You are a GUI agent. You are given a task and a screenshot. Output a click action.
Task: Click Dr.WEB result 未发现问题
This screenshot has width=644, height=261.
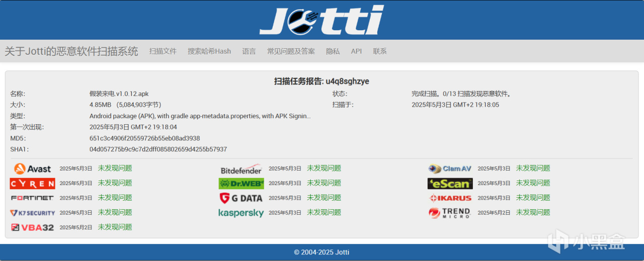324,183
